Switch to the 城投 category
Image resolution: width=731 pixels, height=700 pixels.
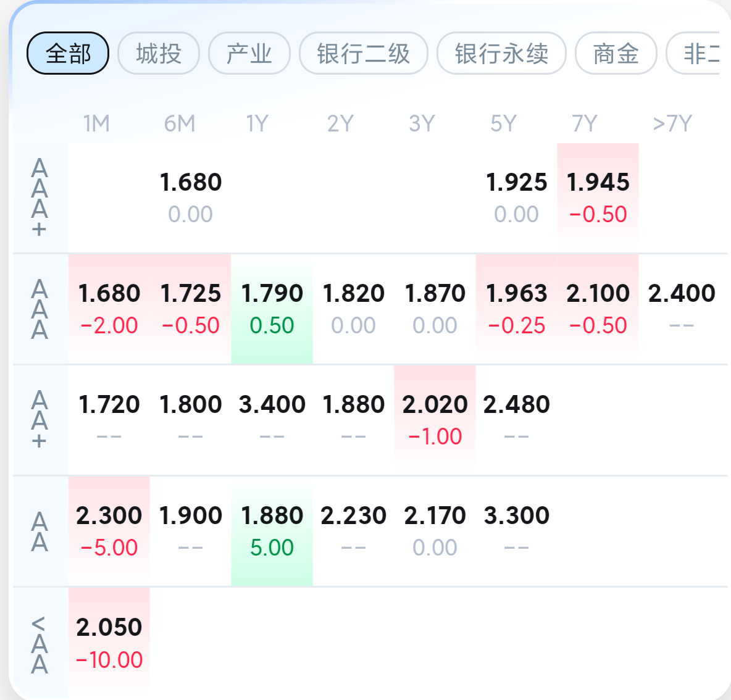click(x=158, y=53)
